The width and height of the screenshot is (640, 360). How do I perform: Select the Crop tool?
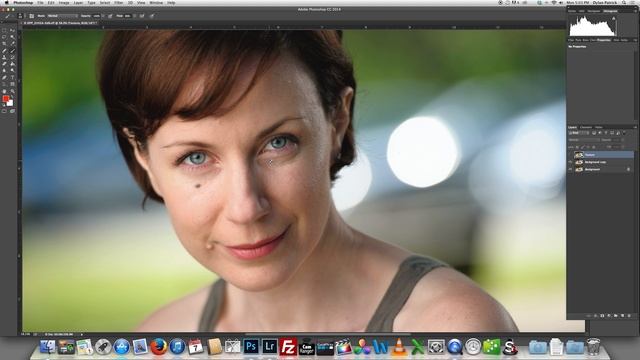coord(4,43)
